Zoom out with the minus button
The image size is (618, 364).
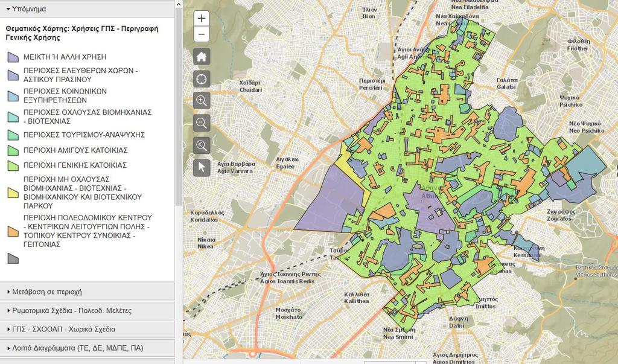pos(202,34)
